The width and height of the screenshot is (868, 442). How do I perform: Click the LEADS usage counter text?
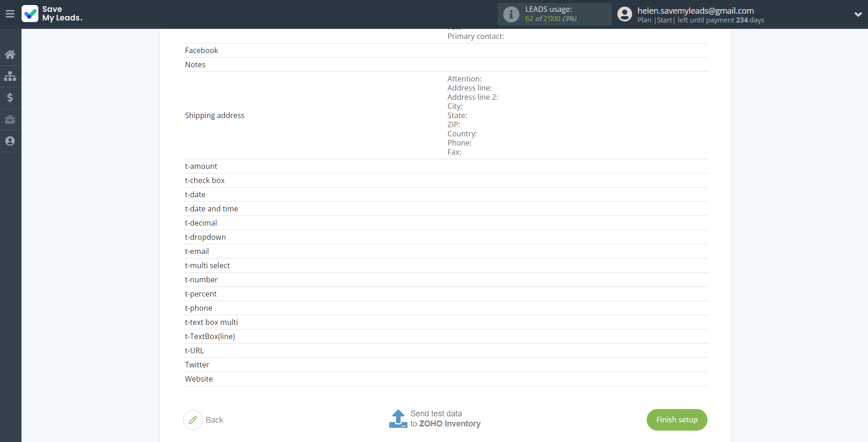point(551,18)
